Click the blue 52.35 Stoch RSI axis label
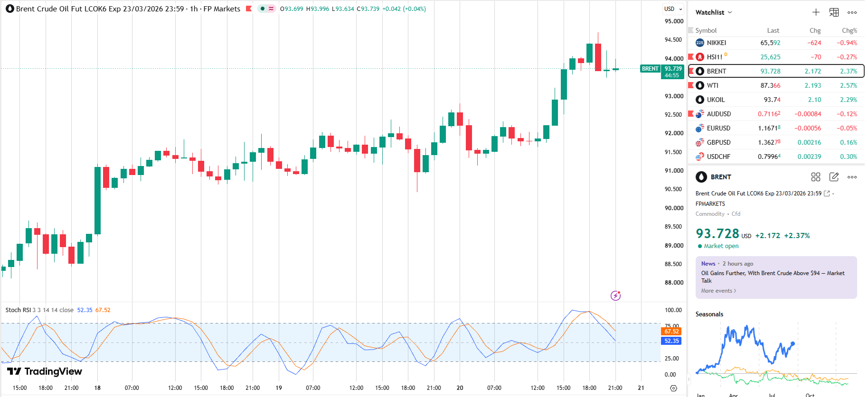868x397 pixels. point(671,341)
